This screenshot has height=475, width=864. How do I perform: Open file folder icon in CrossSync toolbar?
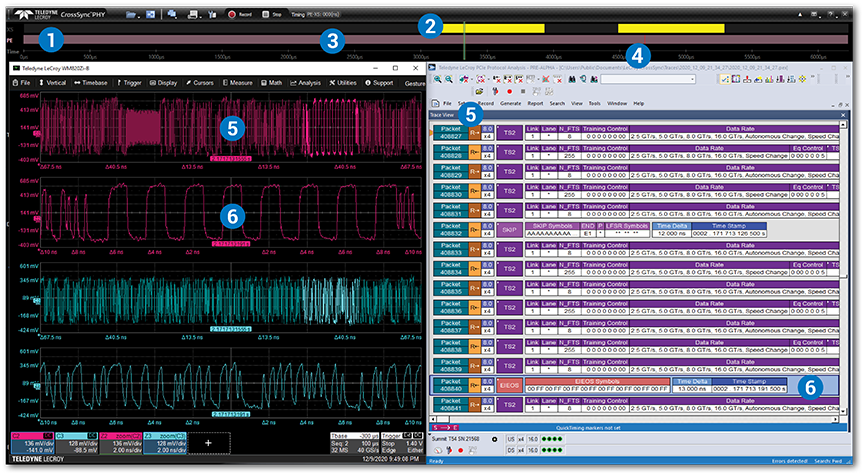coord(131,14)
